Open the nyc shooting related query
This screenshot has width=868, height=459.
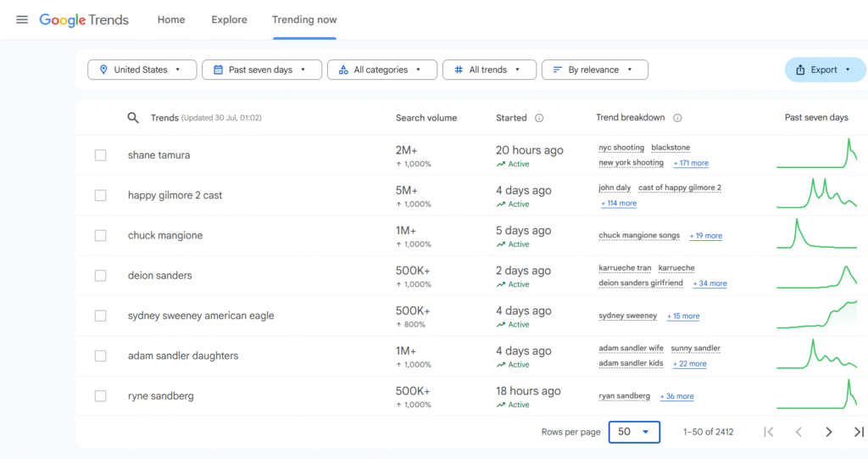click(x=621, y=148)
